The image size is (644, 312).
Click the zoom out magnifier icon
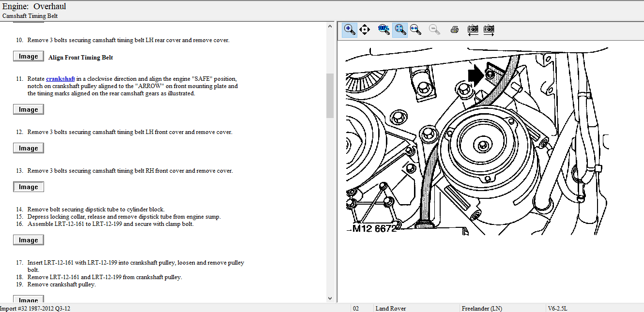(x=434, y=30)
